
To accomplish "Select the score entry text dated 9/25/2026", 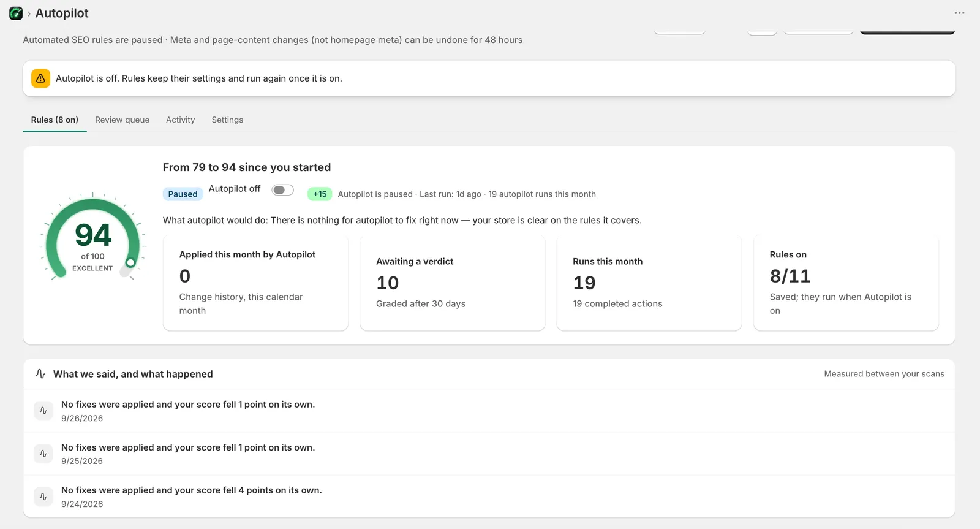I will (188, 447).
